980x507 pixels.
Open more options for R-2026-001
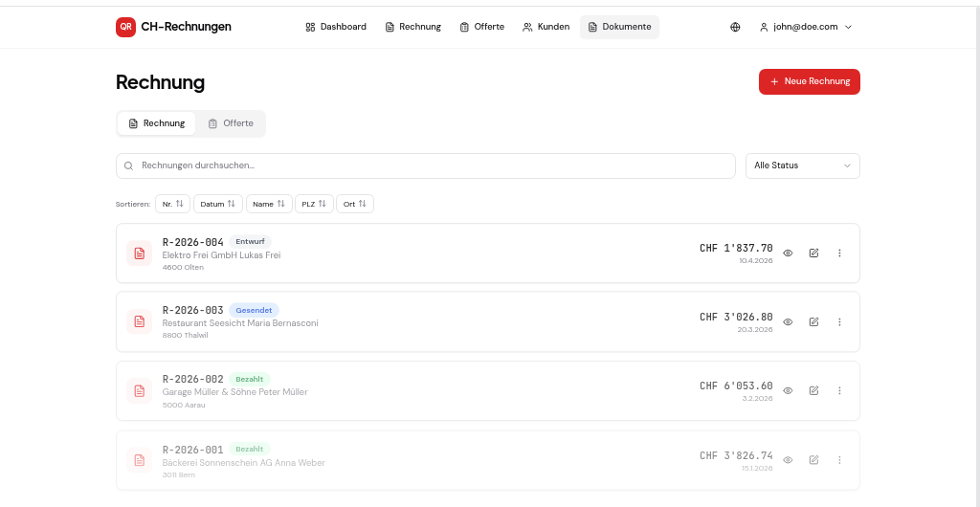pyautogui.click(x=839, y=460)
